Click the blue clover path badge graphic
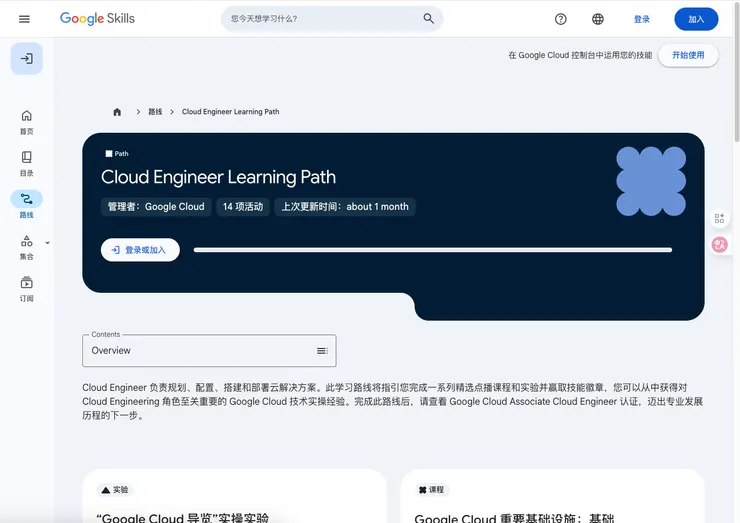The height and width of the screenshot is (523, 740). [651, 181]
